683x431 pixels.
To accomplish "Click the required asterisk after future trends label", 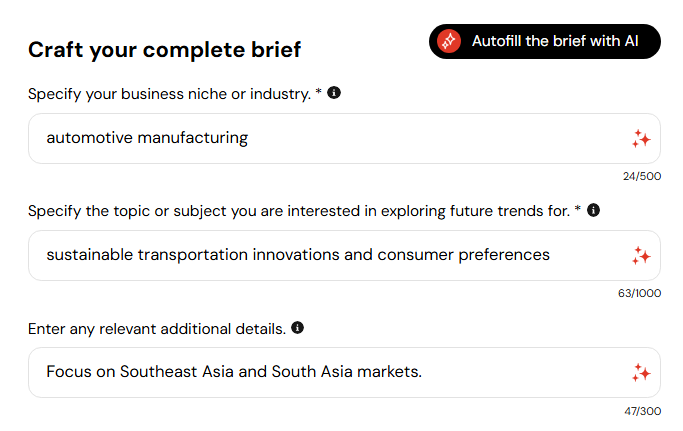I will 577,210.
